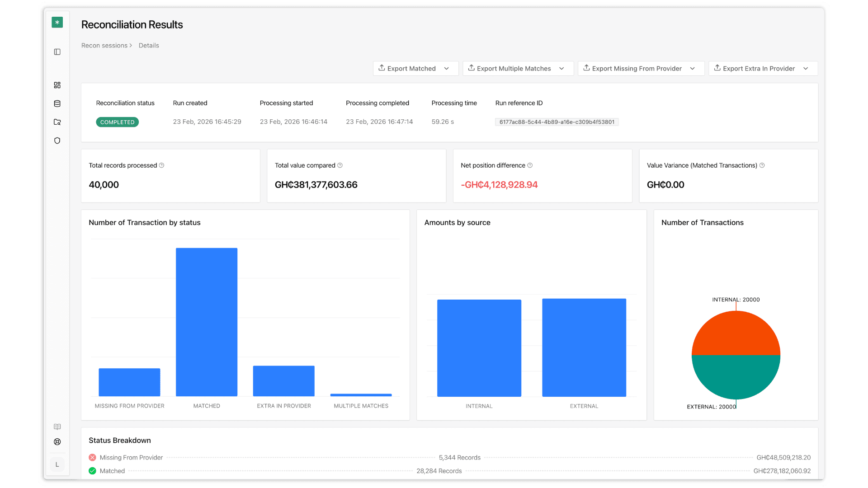Go back to Recon sessions breadcrumb
This screenshot has width=868, height=488.
tap(104, 46)
